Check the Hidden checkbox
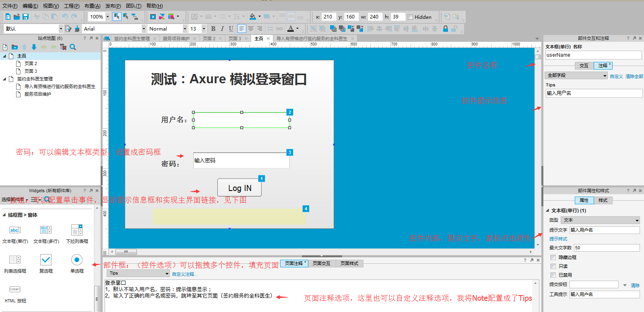Screen dimensions: 644x312 (x=411, y=17)
